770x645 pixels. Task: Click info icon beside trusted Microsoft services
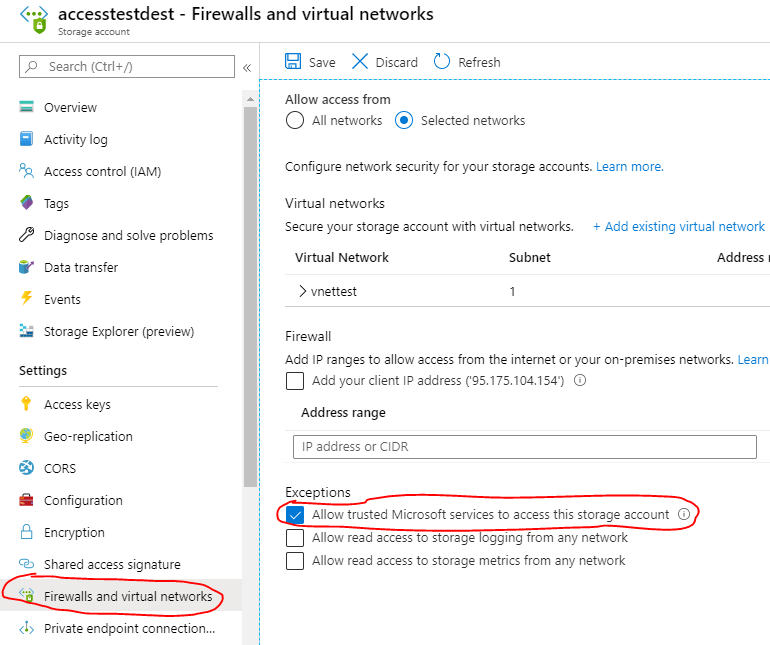coord(684,514)
